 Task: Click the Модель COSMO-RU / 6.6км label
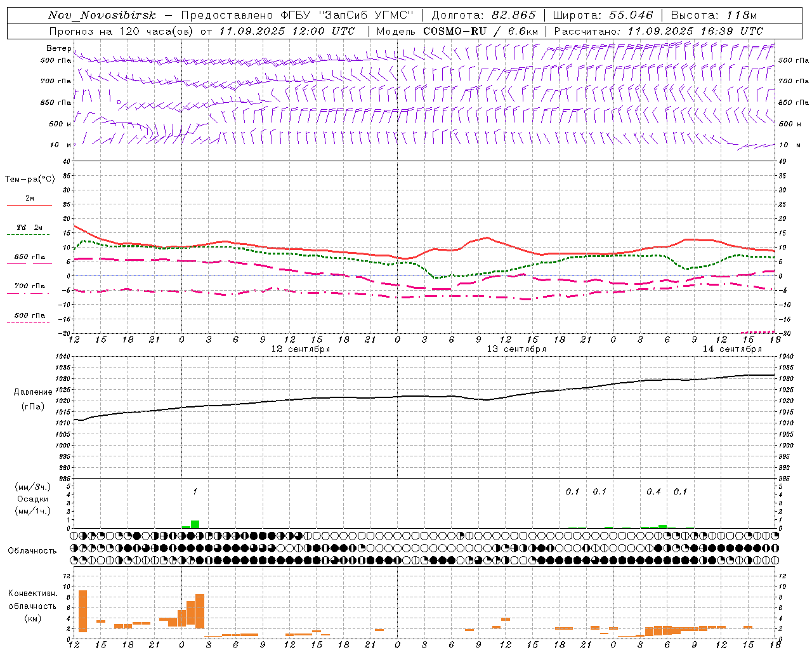[457, 31]
